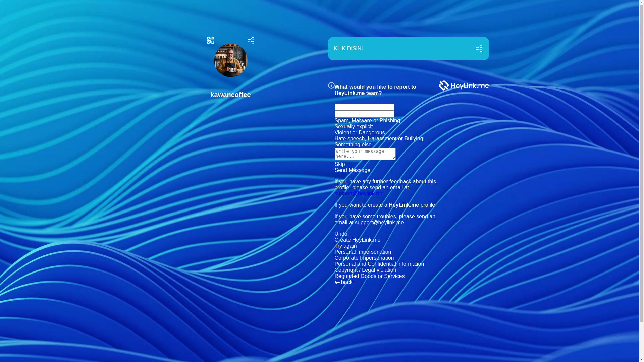The height and width of the screenshot is (362, 644).
Task: Open the HeyLink.me logo
Action: 464,85
